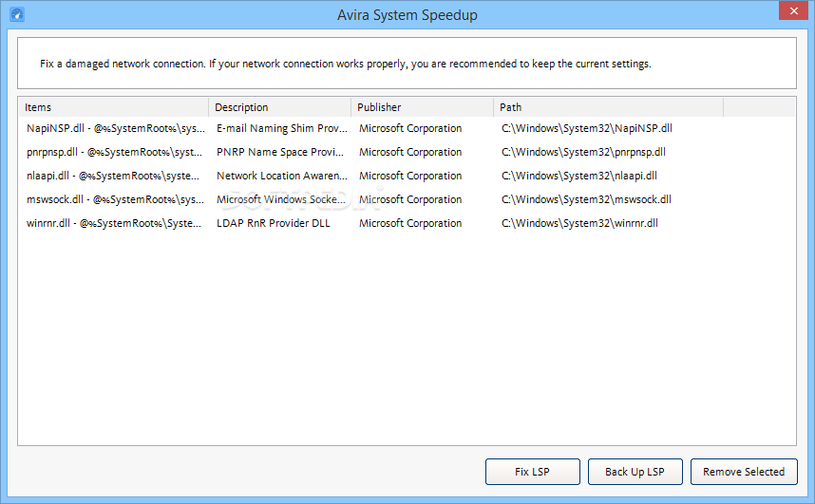Select the pnrpnsp.dll list entry

pos(407,152)
